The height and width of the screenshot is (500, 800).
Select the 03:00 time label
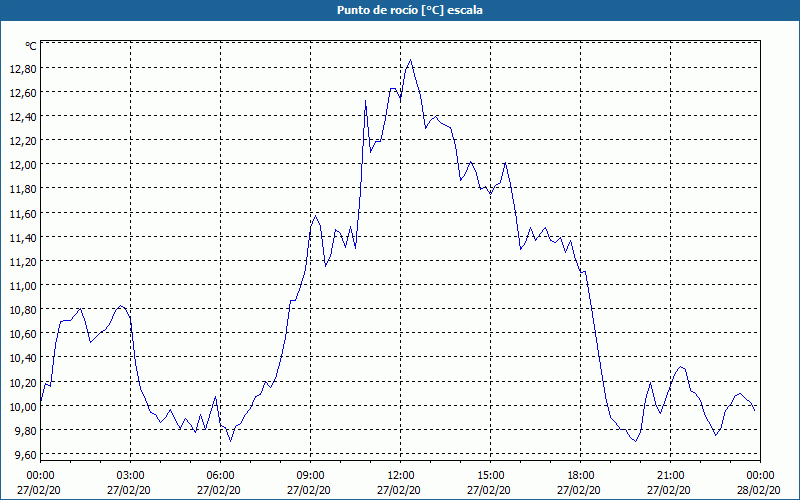(131, 476)
